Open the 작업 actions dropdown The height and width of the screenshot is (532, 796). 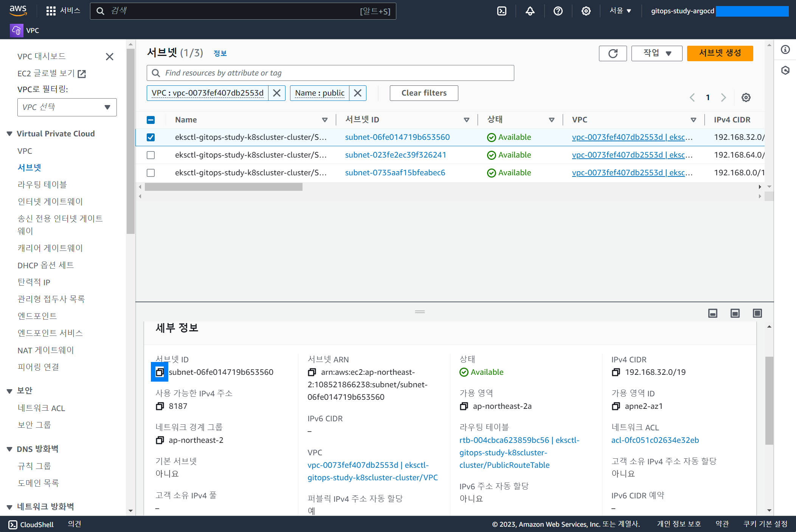(657, 53)
